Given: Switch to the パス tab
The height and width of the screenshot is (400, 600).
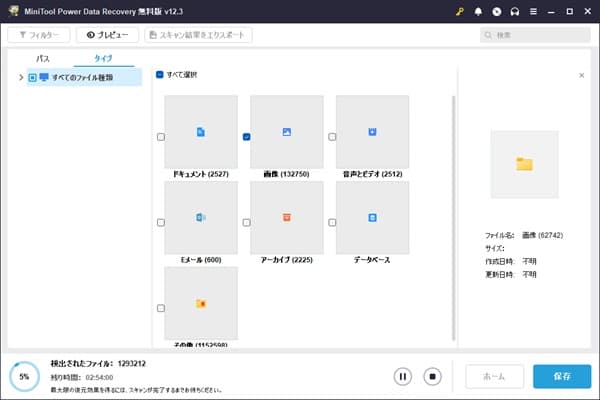Looking at the screenshot, I should point(43,59).
